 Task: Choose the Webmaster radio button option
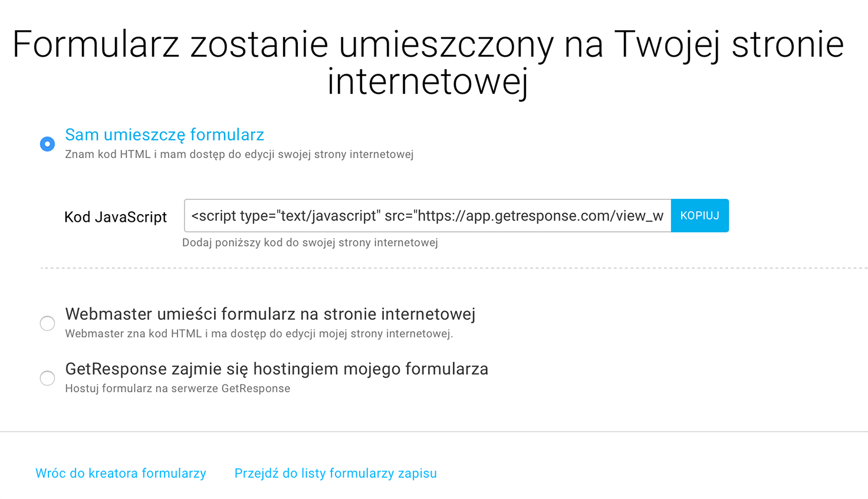click(47, 323)
